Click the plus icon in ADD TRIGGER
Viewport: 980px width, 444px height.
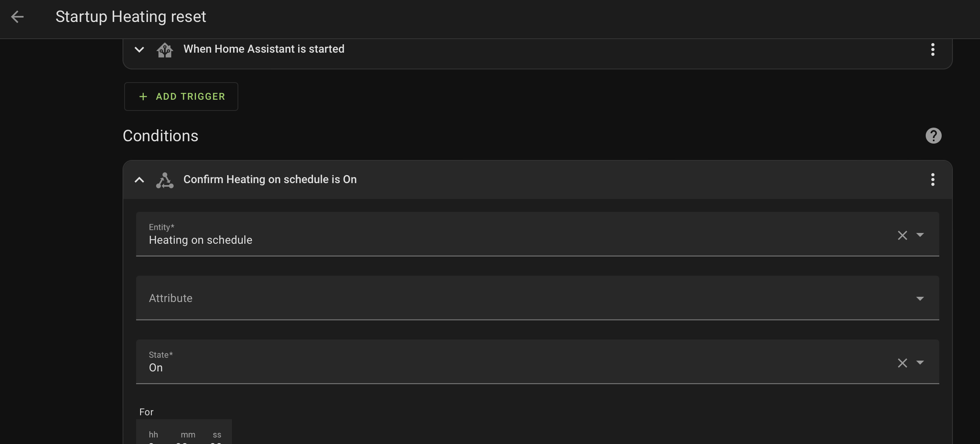[143, 96]
